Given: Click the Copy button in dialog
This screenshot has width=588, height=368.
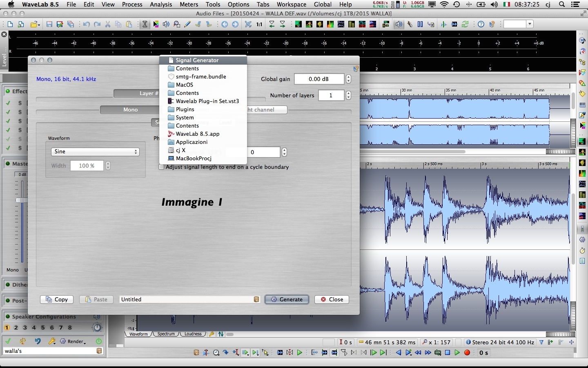Looking at the screenshot, I should [57, 299].
